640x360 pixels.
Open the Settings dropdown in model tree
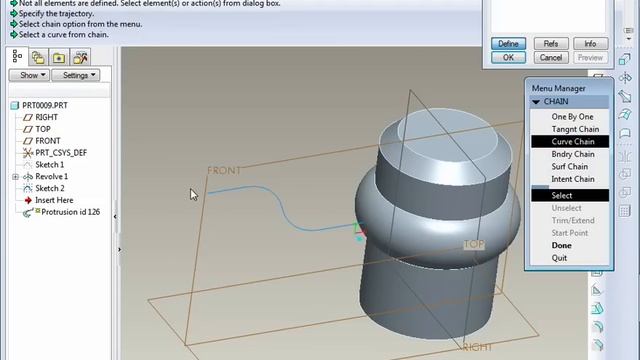point(76,75)
